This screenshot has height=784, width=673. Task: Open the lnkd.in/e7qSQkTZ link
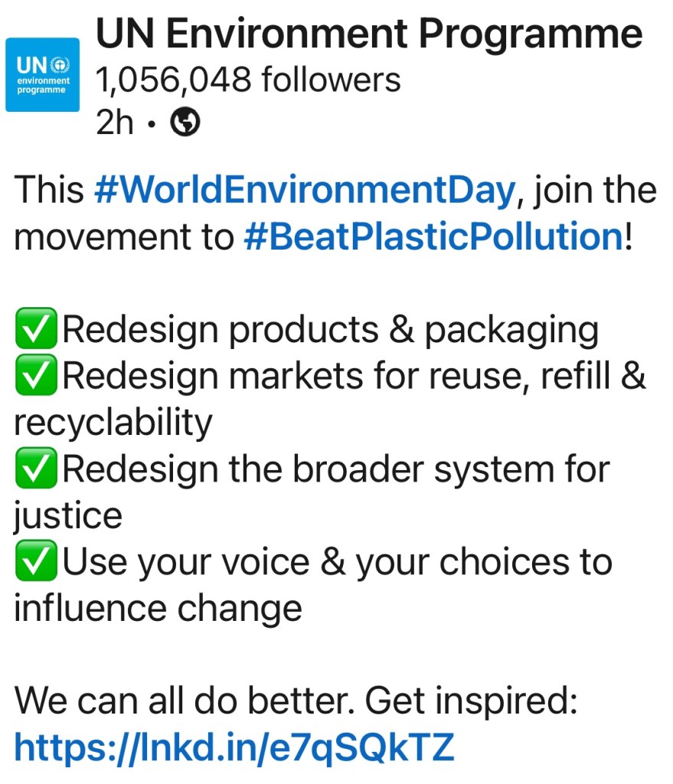click(234, 748)
